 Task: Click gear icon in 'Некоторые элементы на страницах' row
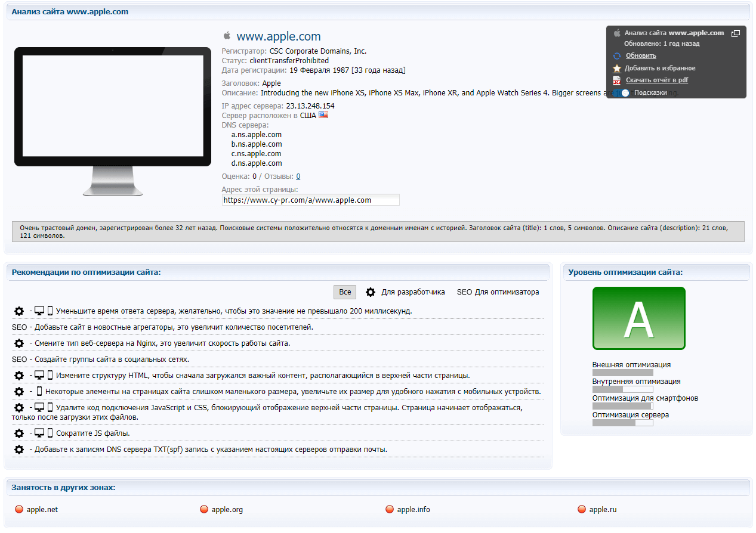tap(19, 392)
